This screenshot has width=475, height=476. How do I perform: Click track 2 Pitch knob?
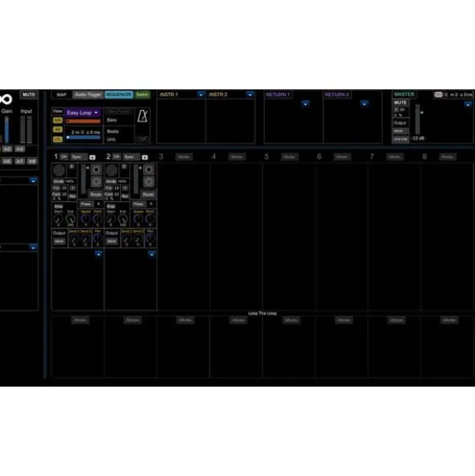coord(150,219)
